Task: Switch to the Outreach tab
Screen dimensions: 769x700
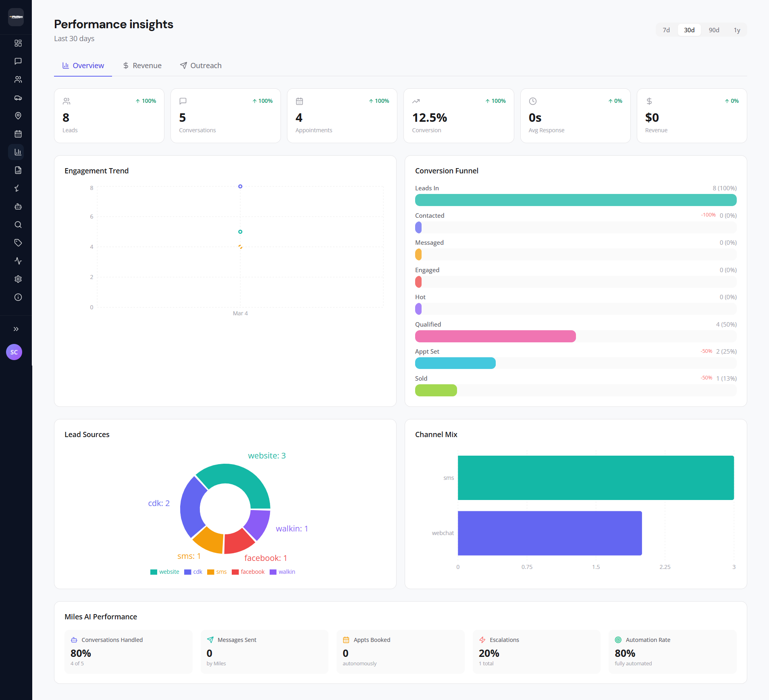Action: point(201,65)
